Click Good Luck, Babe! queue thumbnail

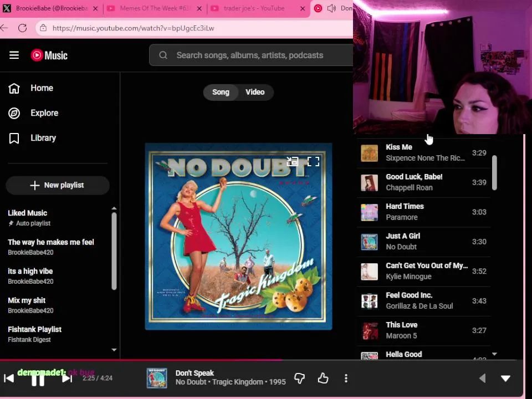click(x=369, y=183)
